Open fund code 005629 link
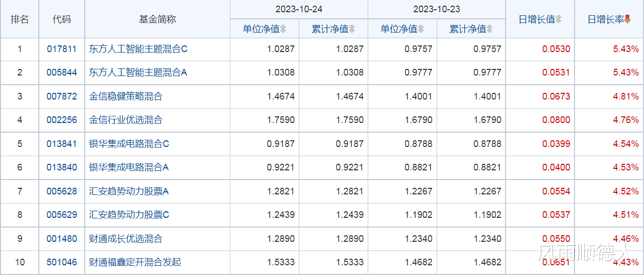Image resolution: width=644 pixels, height=275 pixels. click(62, 215)
